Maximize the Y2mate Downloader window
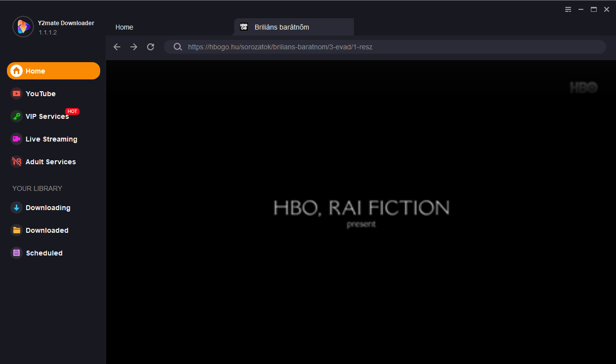The width and height of the screenshot is (616, 364). click(x=594, y=9)
